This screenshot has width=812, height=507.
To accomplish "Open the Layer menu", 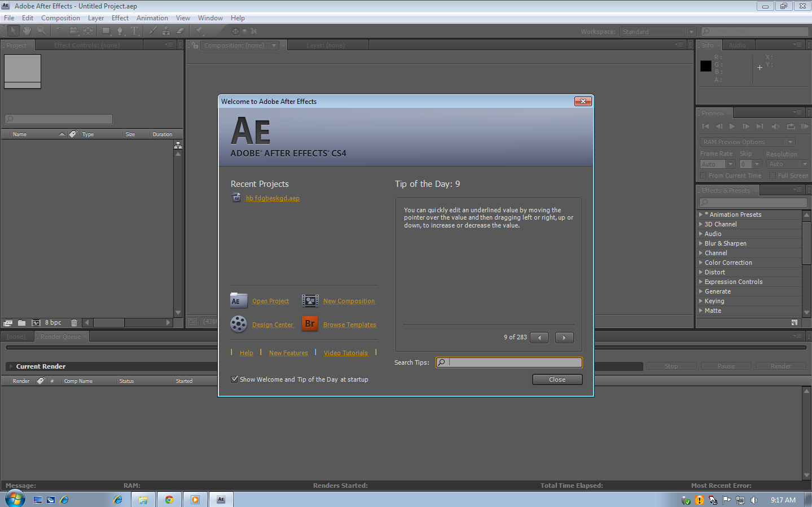I will (x=96, y=18).
